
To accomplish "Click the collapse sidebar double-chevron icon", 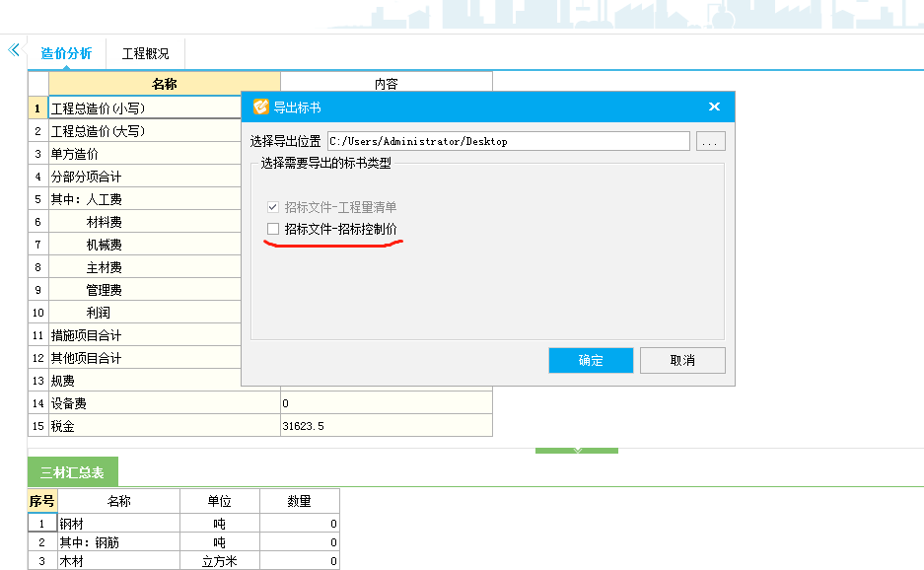I will point(12,47).
